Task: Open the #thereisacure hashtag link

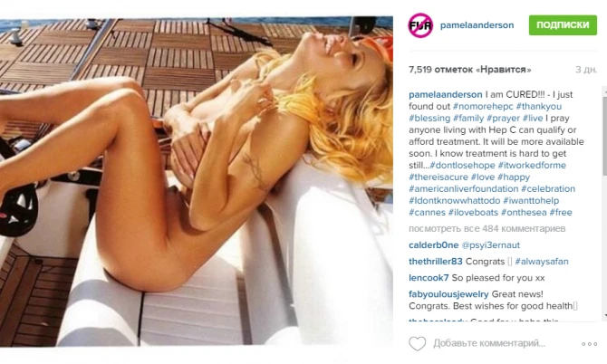Action: coord(438,177)
